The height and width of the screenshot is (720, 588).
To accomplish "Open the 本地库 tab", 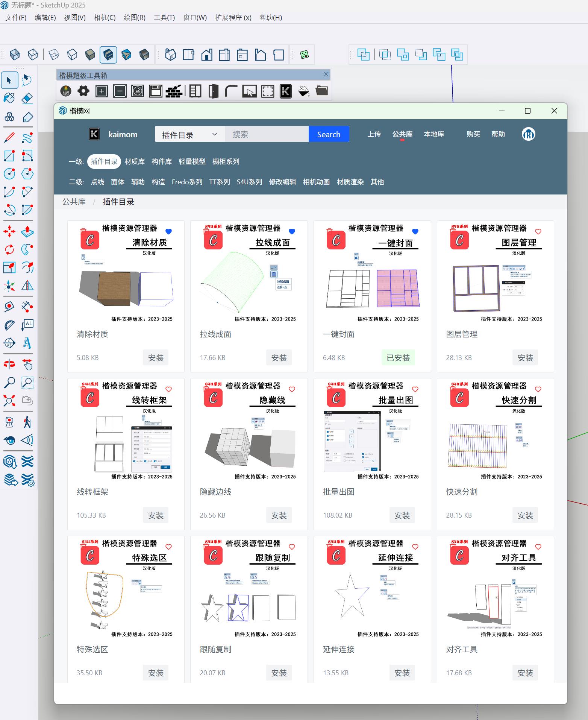I will [x=434, y=134].
